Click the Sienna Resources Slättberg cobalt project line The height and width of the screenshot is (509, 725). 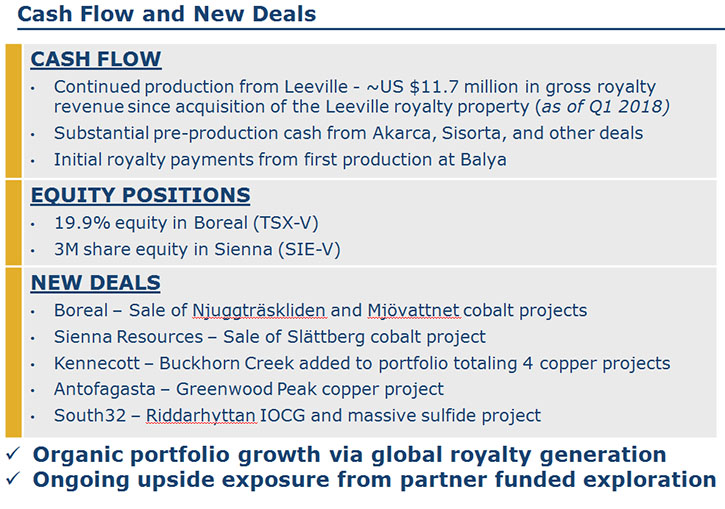coord(270,337)
